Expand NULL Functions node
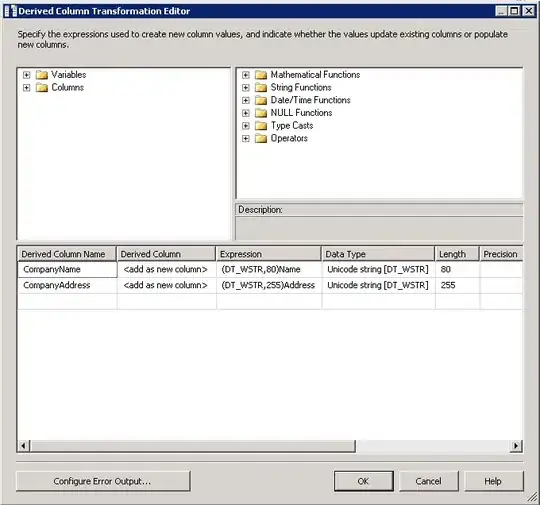The height and width of the screenshot is (505, 540). point(246,113)
